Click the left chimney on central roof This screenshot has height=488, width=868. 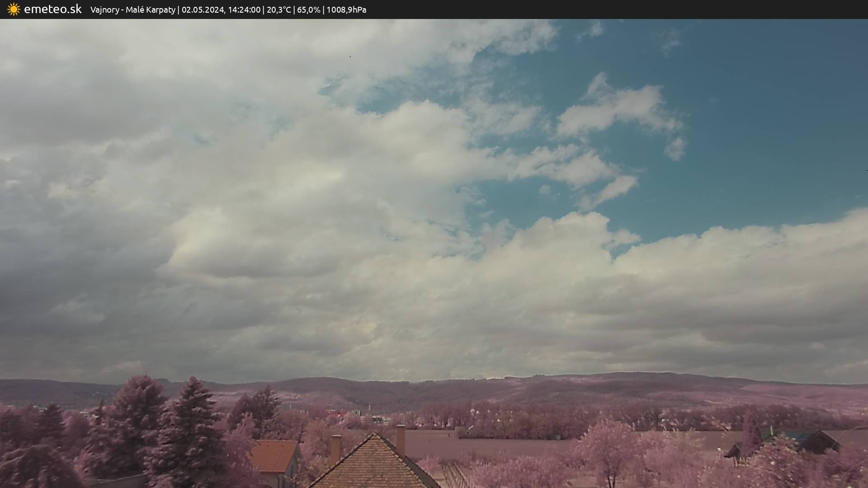point(336,448)
